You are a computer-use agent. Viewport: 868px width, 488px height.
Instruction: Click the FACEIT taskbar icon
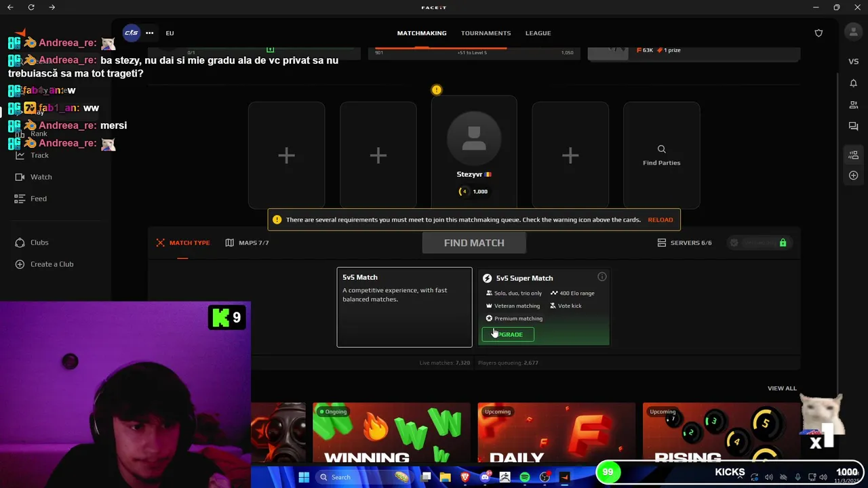[x=564, y=477]
